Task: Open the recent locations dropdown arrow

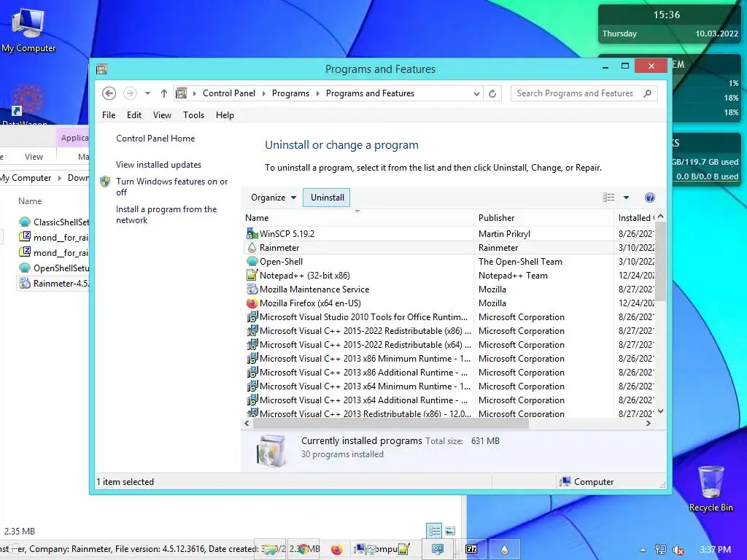Action: [147, 93]
